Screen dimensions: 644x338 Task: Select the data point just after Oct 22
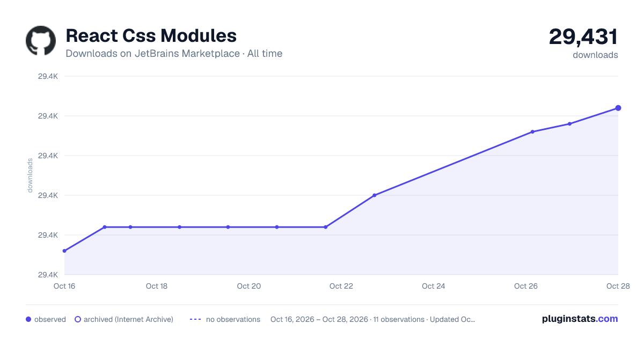pos(374,195)
